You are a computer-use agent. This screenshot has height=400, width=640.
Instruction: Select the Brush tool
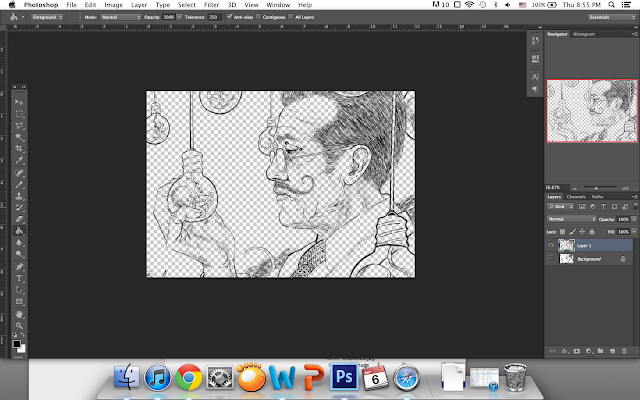coord(19,184)
